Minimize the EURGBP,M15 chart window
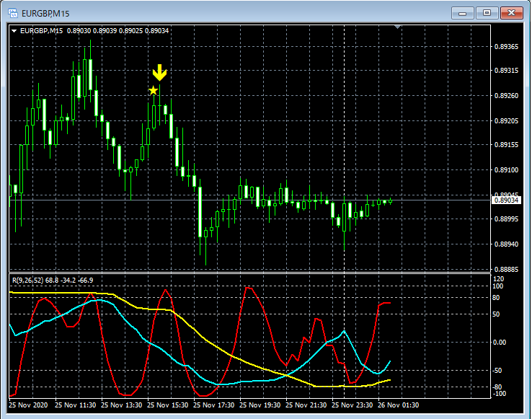Image resolution: width=532 pixels, height=419 pixels. pyautogui.click(x=464, y=13)
